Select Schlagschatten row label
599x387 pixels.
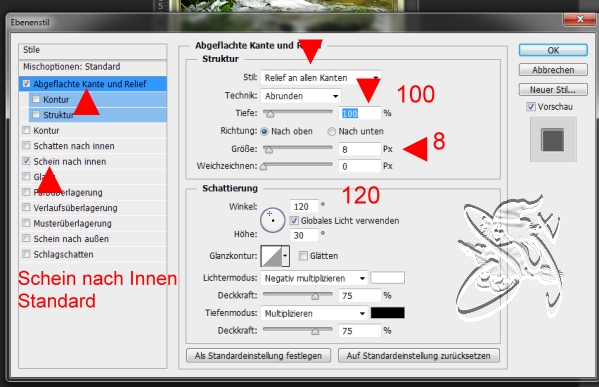click(x=63, y=254)
